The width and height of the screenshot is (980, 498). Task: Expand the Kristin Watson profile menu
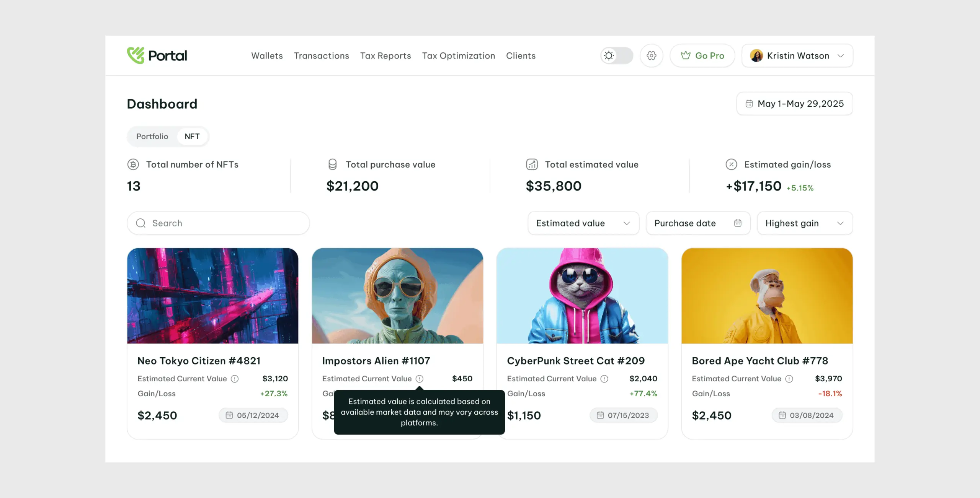(797, 55)
